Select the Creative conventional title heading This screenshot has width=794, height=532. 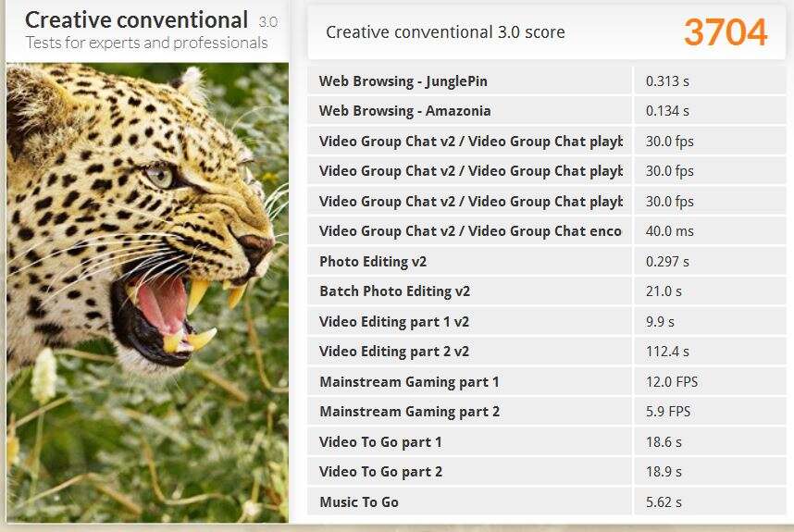tap(136, 19)
